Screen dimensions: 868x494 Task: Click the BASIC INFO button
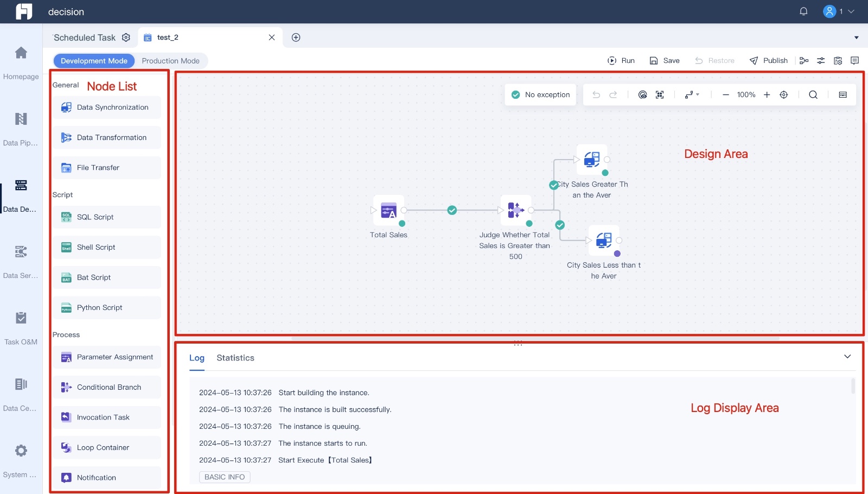click(225, 477)
